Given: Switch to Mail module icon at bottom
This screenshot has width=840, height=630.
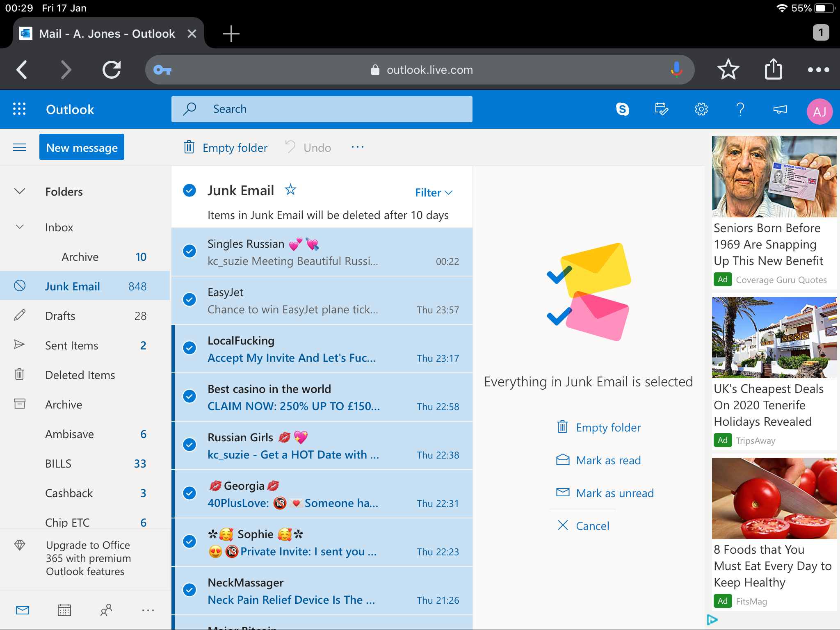Looking at the screenshot, I should pyautogui.click(x=23, y=610).
